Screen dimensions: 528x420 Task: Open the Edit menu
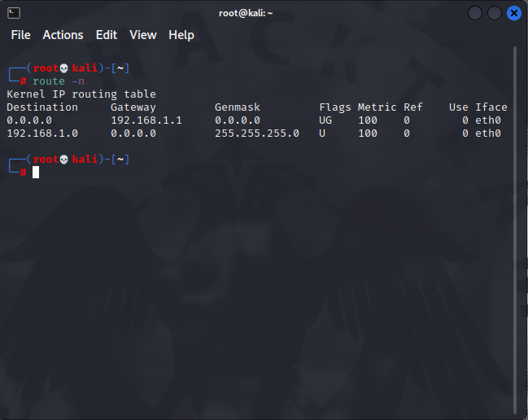pos(107,35)
